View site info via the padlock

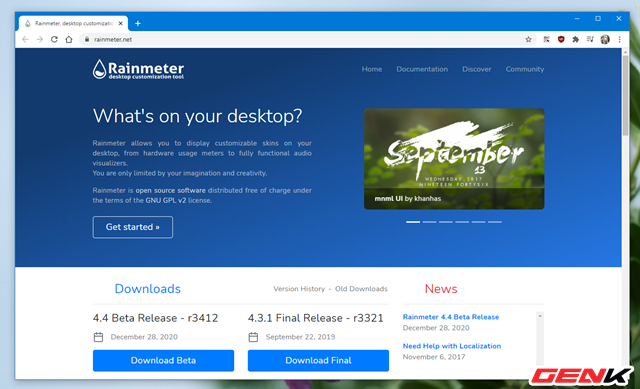point(87,40)
